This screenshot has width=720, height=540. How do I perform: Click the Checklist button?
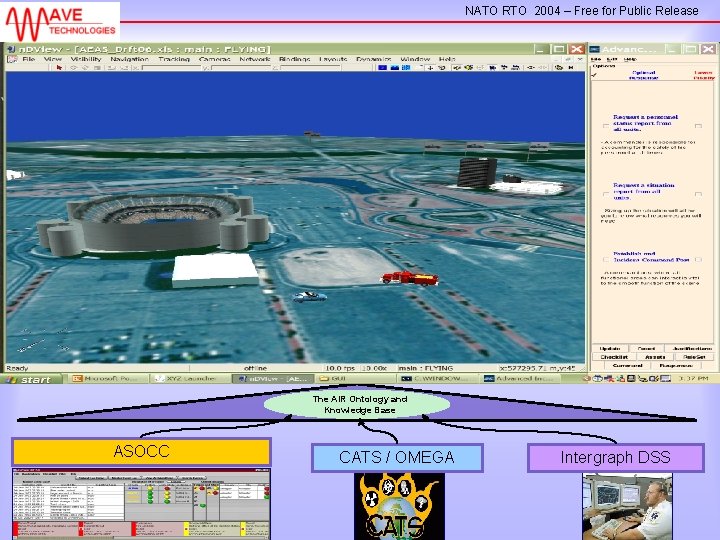click(614, 357)
